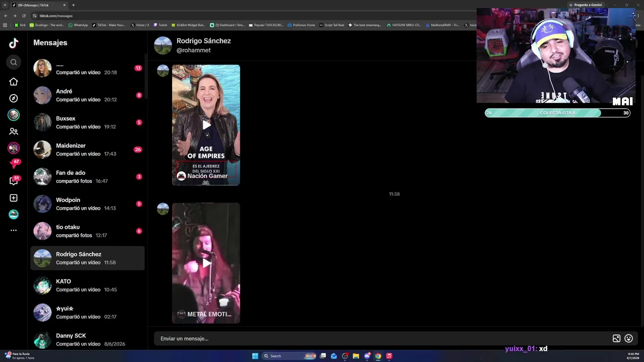
Task: Open the Windows Start menu
Action: point(255,356)
